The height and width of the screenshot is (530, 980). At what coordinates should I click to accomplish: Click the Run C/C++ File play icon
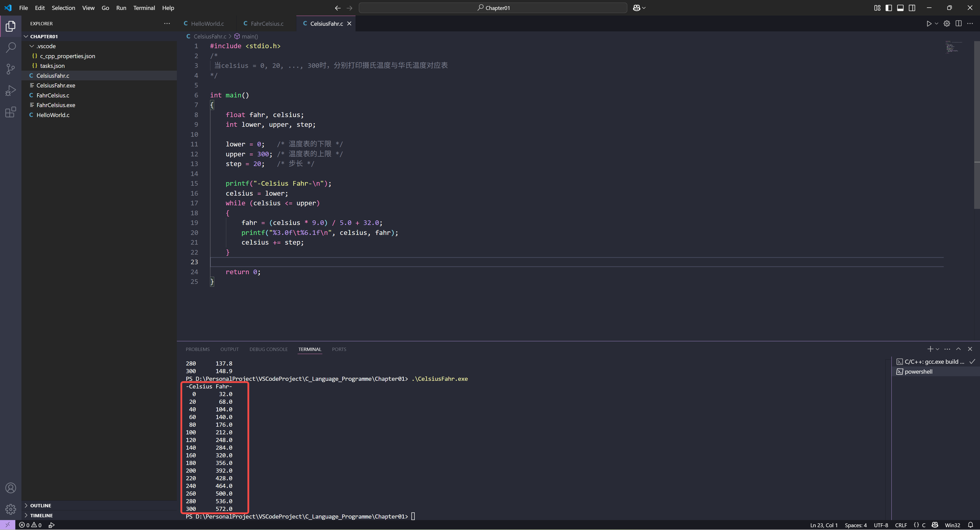929,23
